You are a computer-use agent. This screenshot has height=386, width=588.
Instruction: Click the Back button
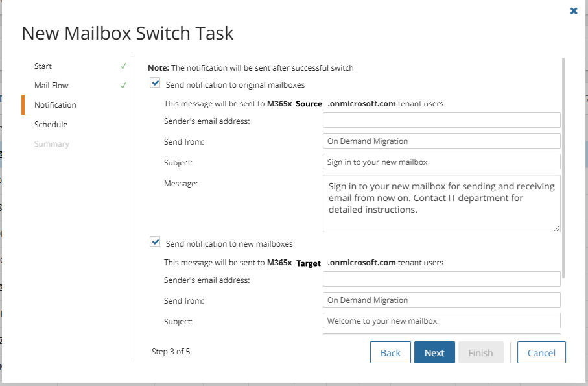pos(390,352)
